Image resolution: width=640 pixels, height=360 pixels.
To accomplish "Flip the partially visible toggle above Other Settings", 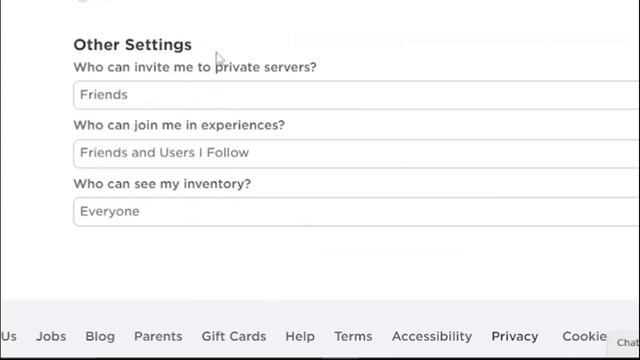I will click(92, 1).
